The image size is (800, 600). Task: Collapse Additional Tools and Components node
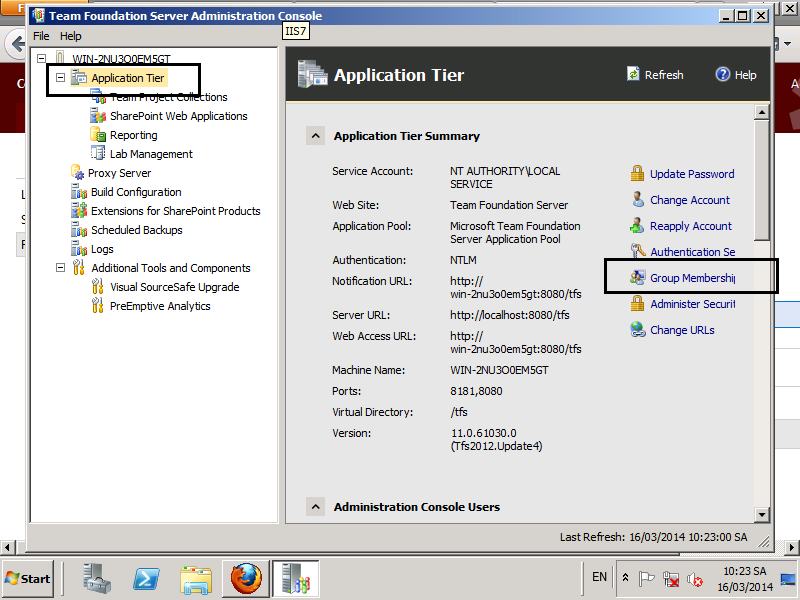point(60,267)
